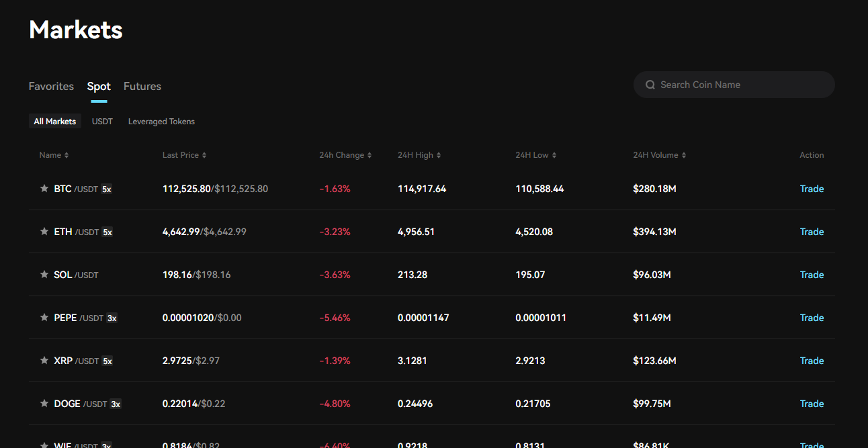Show Leveraged Tokens filter

point(161,122)
